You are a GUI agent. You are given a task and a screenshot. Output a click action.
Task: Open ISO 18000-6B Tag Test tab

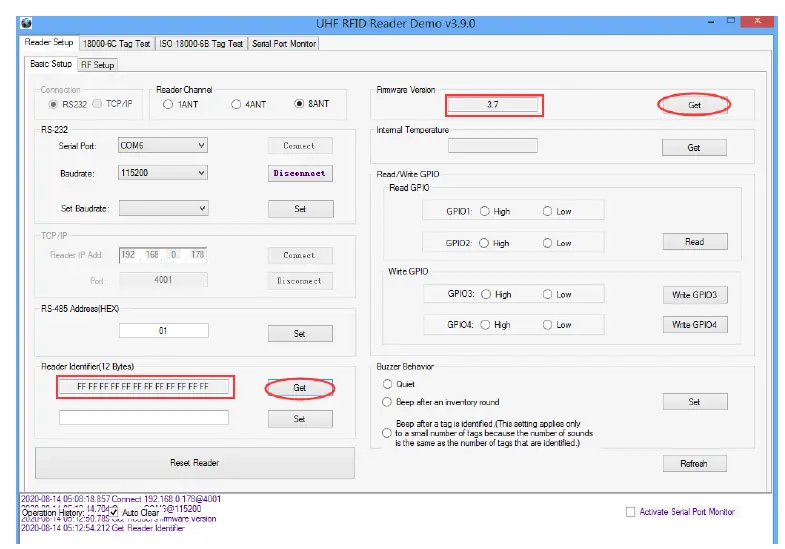pos(201,44)
